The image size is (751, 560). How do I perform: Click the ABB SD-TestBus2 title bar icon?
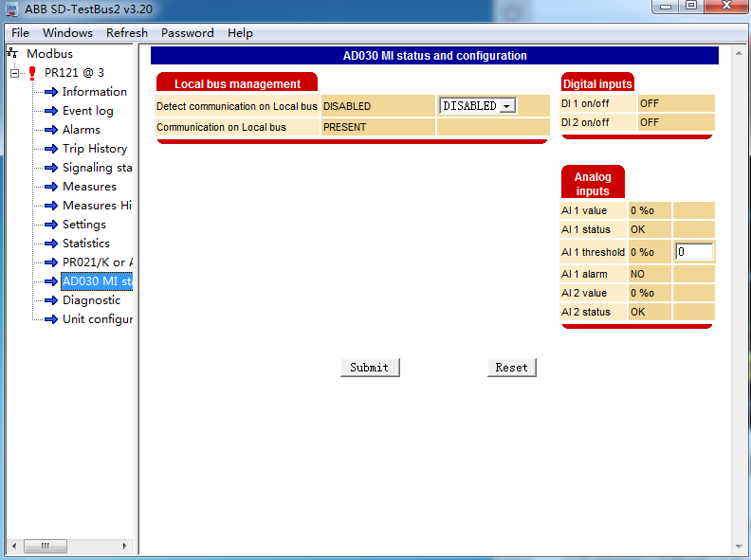pyautogui.click(x=11, y=9)
